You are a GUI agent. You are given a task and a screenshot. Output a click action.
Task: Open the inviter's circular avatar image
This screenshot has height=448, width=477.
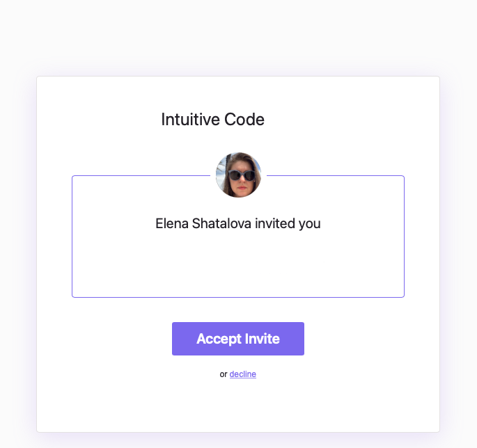coord(238,175)
